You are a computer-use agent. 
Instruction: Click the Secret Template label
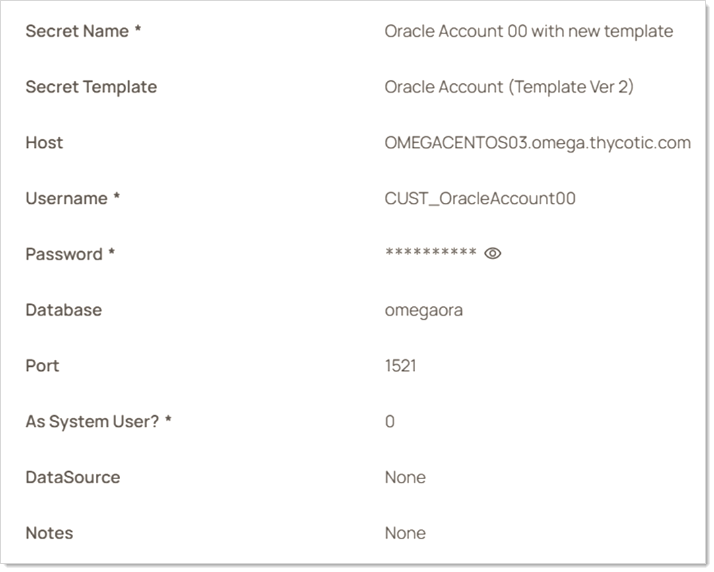(x=91, y=87)
